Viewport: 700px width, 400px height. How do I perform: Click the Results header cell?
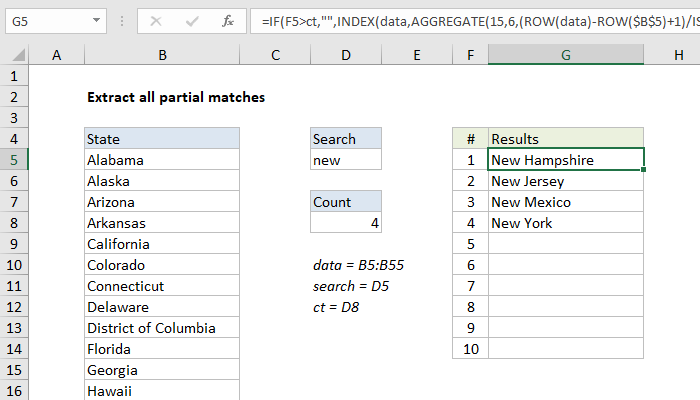click(565, 139)
